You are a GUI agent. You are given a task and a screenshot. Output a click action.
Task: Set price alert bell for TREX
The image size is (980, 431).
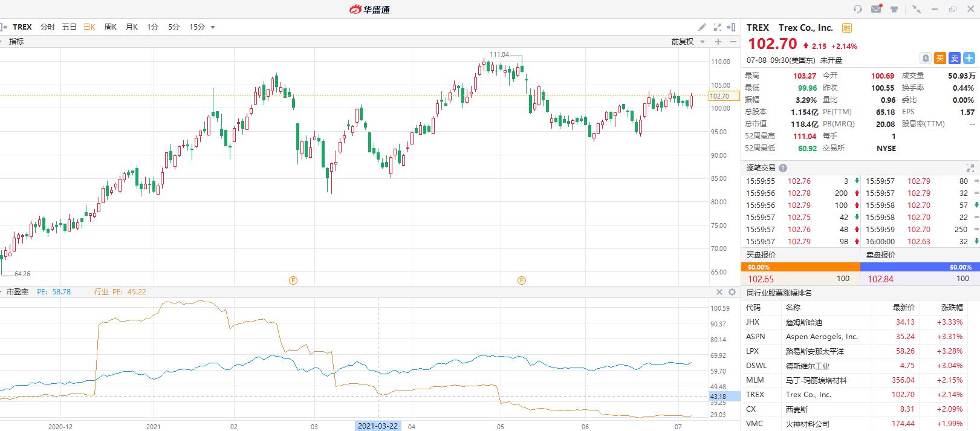925,59
